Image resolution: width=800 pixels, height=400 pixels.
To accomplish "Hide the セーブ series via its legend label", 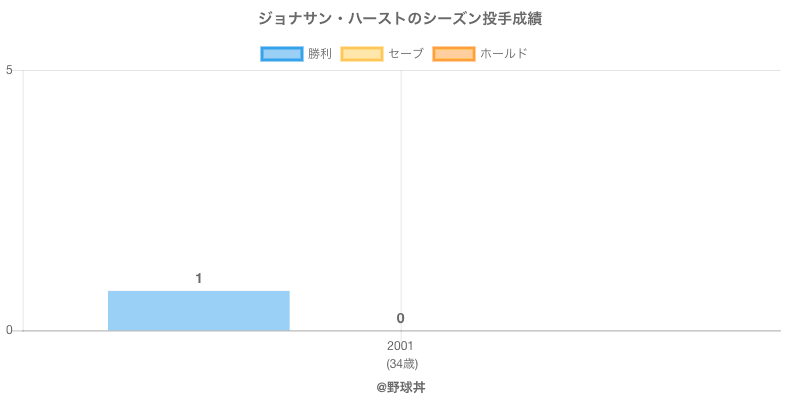I will (405, 53).
